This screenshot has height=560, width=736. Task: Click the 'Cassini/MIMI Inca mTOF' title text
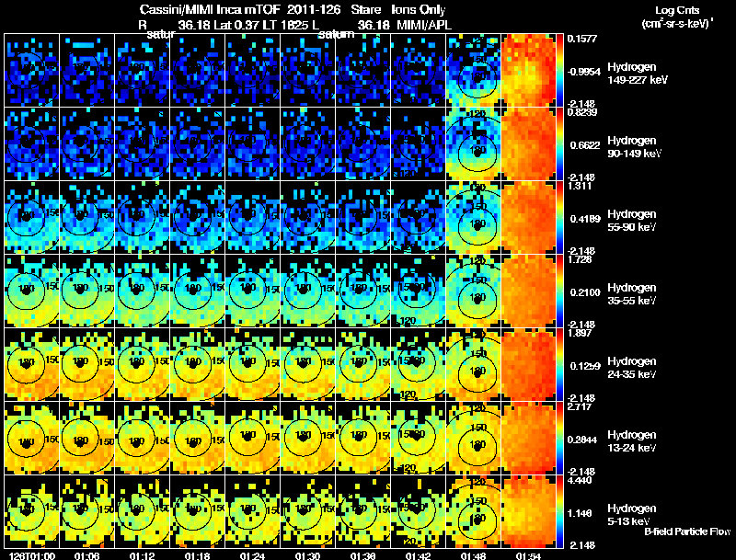coord(210,9)
